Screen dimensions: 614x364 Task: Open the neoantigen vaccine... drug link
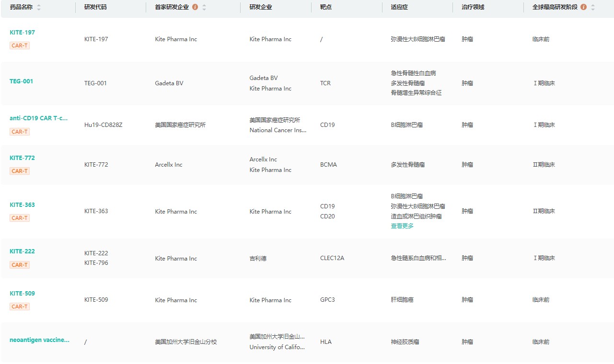point(40,340)
